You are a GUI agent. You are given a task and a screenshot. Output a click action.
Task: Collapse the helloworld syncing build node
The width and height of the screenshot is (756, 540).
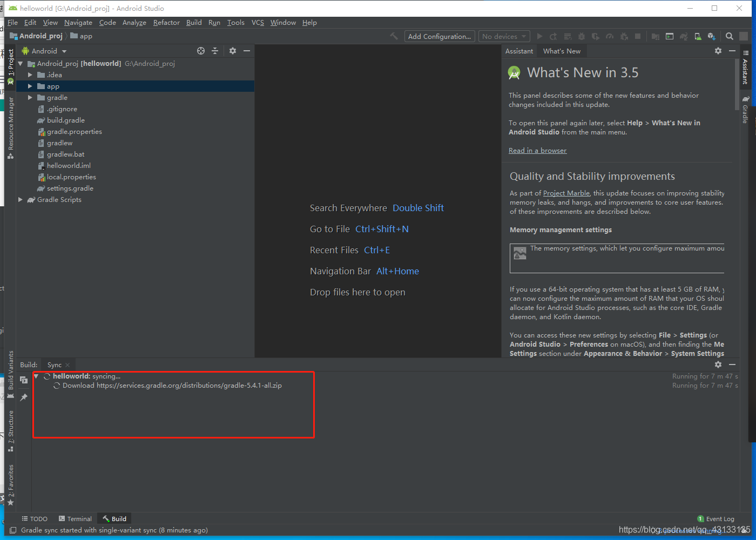pyautogui.click(x=36, y=376)
